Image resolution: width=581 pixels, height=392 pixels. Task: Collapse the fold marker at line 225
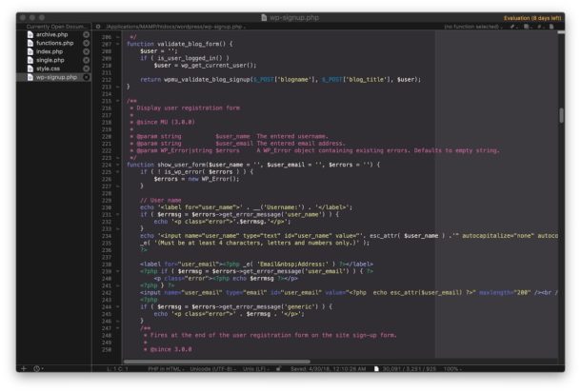coord(118,172)
